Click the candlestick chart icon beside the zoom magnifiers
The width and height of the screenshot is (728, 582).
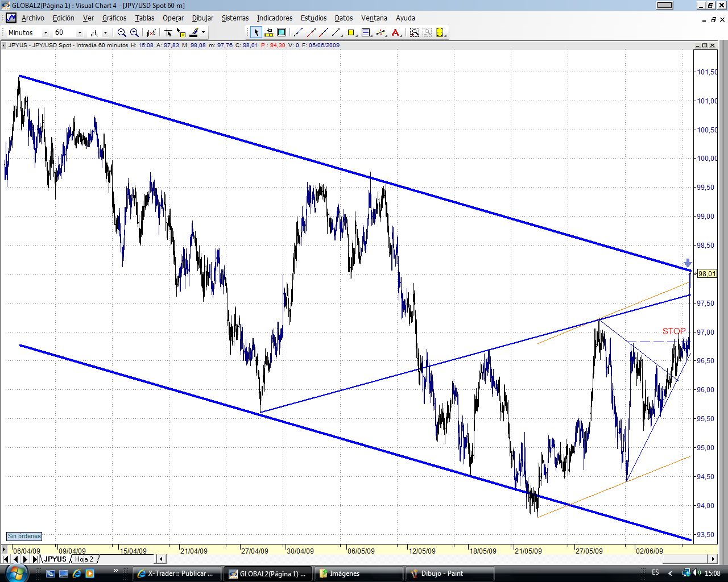[151, 33]
